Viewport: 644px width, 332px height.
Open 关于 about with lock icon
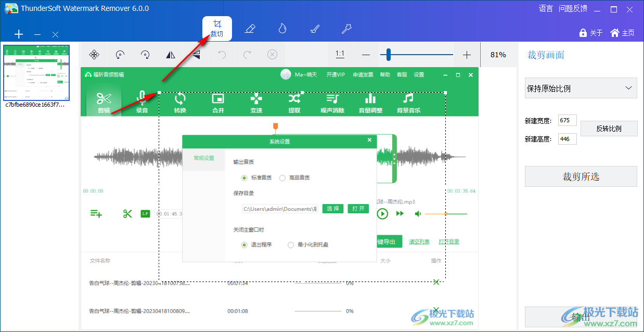tap(591, 33)
